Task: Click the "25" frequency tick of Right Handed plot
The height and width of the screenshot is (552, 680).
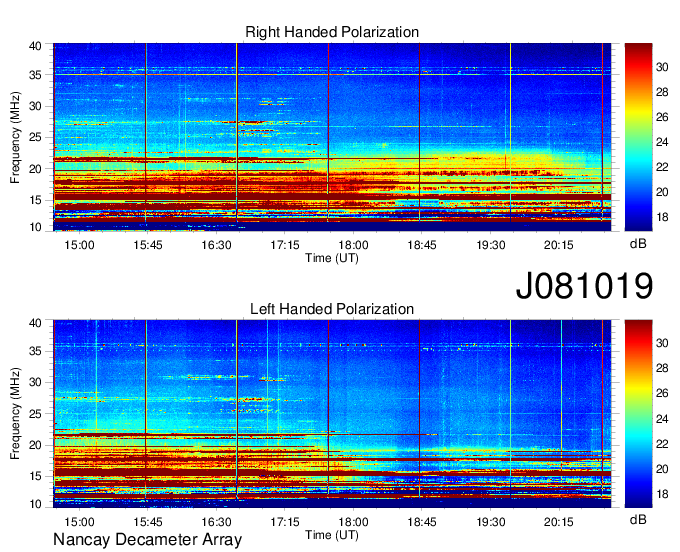Action: click(35, 137)
